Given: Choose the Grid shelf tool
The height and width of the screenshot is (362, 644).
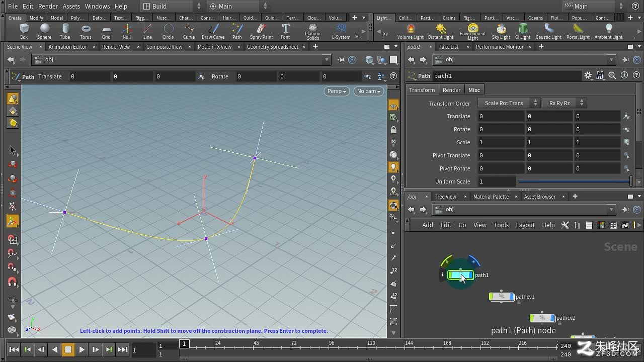Looking at the screenshot, I should pos(106,32).
